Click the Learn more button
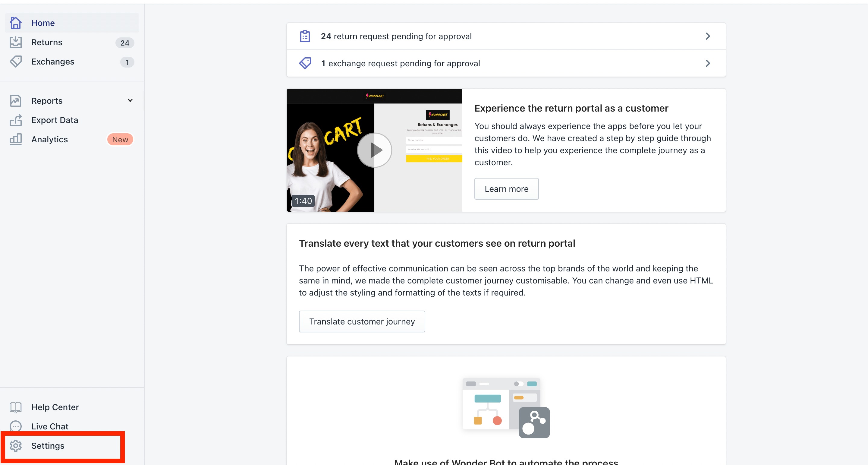This screenshot has height=465, width=868. [506, 189]
